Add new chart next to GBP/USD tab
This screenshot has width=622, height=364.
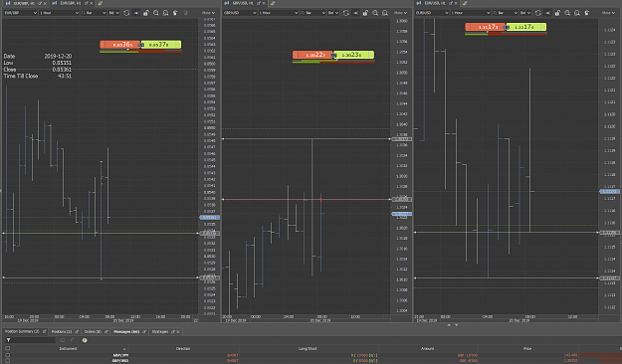coord(273,3)
